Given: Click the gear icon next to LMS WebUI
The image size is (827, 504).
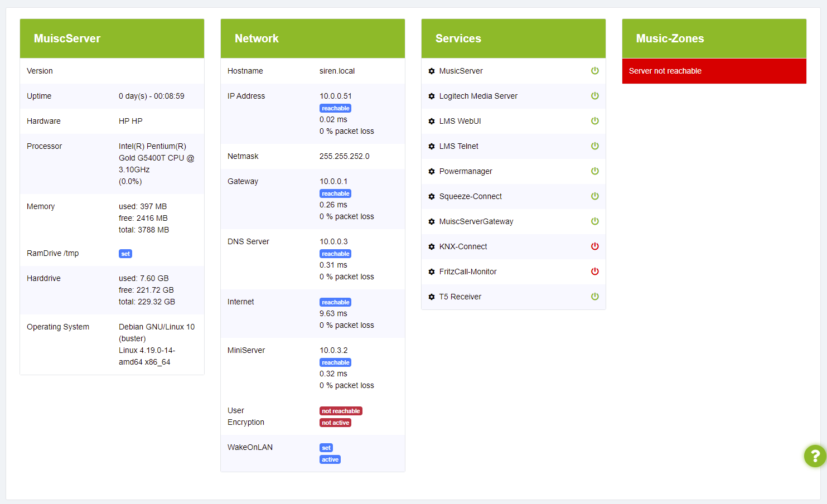Looking at the screenshot, I should (432, 122).
